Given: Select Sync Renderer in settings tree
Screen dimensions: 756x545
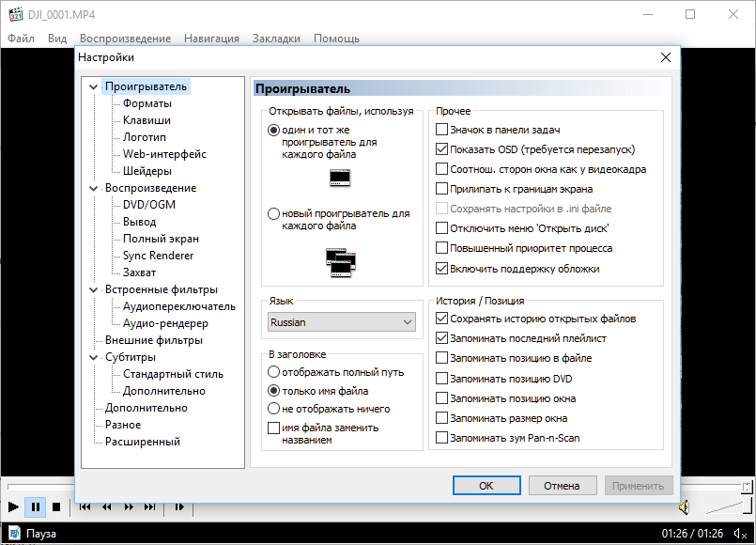Looking at the screenshot, I should point(158,256).
